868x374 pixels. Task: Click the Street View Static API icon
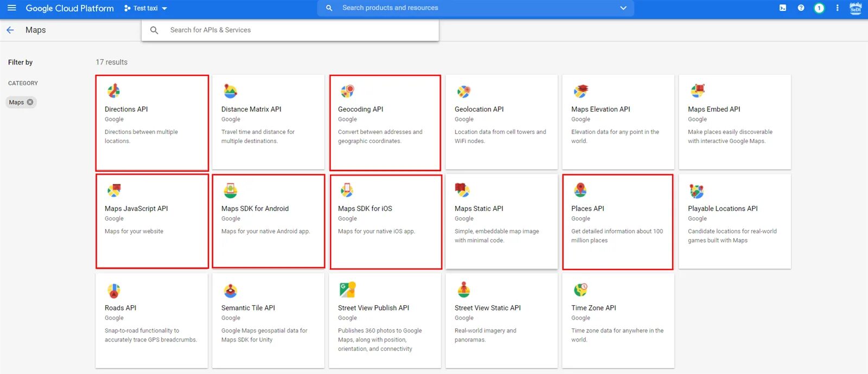coord(463,290)
